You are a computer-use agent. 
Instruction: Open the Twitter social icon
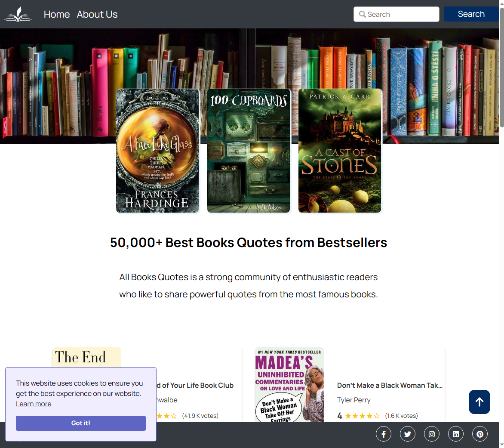tap(408, 434)
